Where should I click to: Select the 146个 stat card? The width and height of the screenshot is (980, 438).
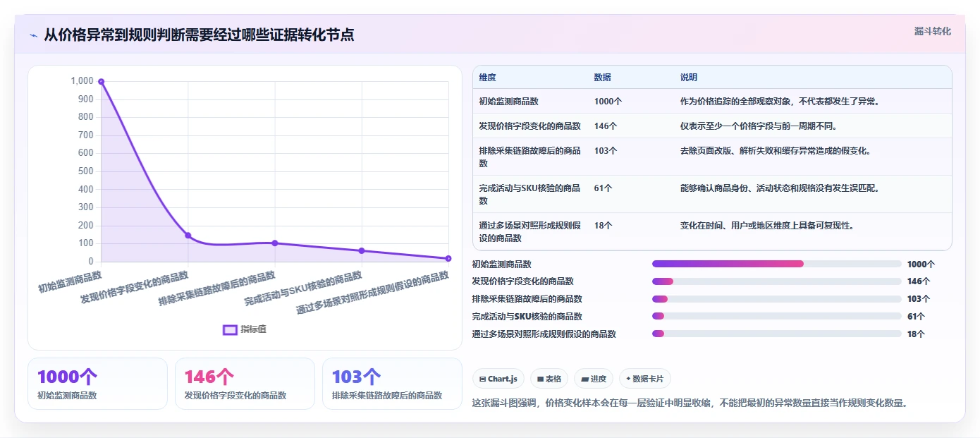click(245, 384)
